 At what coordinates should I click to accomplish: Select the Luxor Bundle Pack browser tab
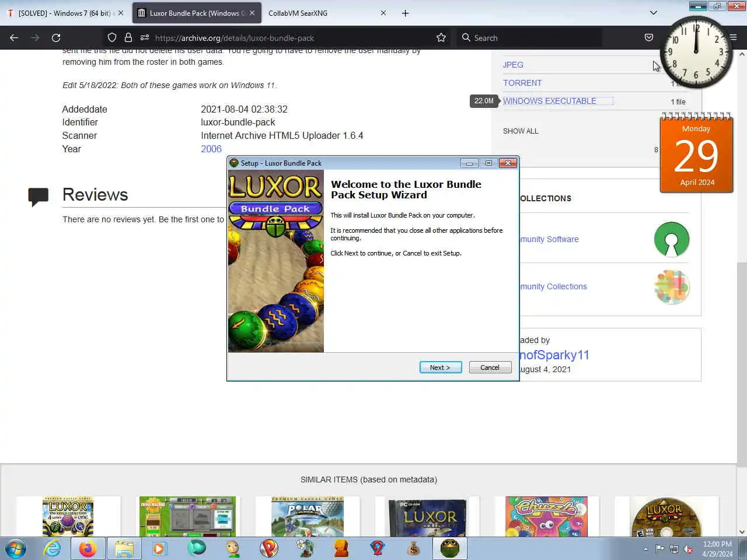(x=197, y=13)
